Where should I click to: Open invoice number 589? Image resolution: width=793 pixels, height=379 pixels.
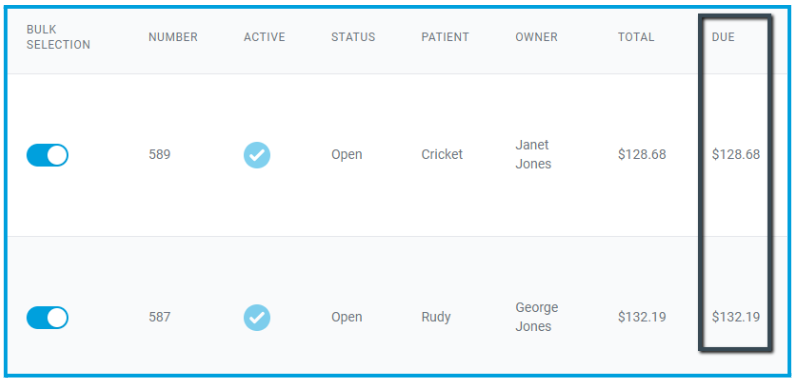coord(159,154)
